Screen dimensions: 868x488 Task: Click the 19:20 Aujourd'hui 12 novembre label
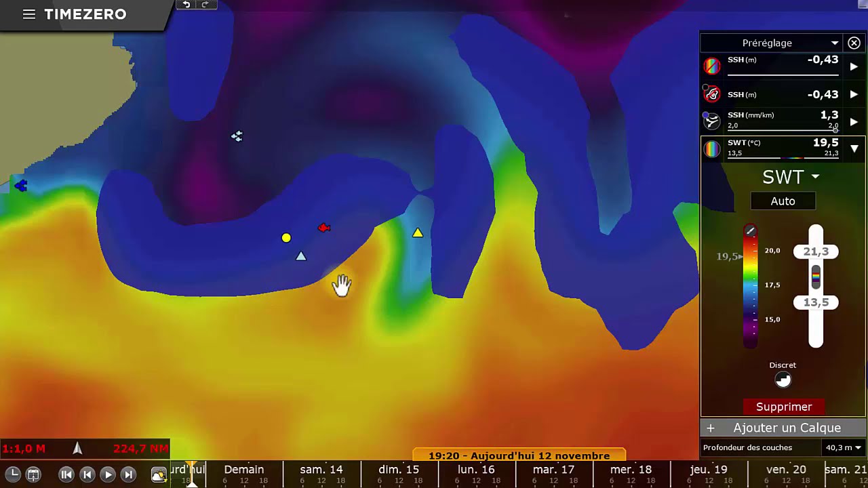point(519,455)
